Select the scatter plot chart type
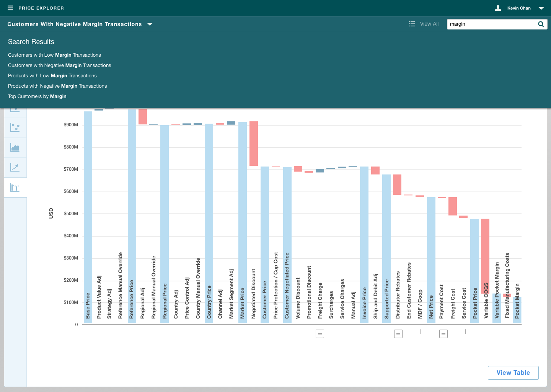This screenshot has height=392, width=551. pos(15,127)
